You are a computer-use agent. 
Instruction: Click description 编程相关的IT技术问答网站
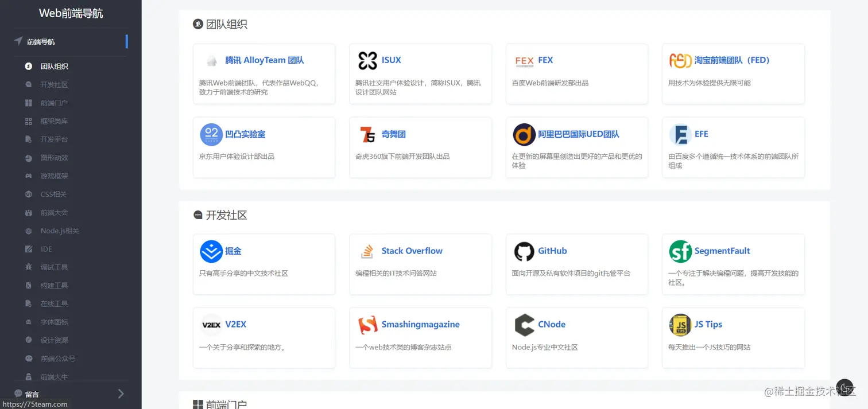[396, 274]
